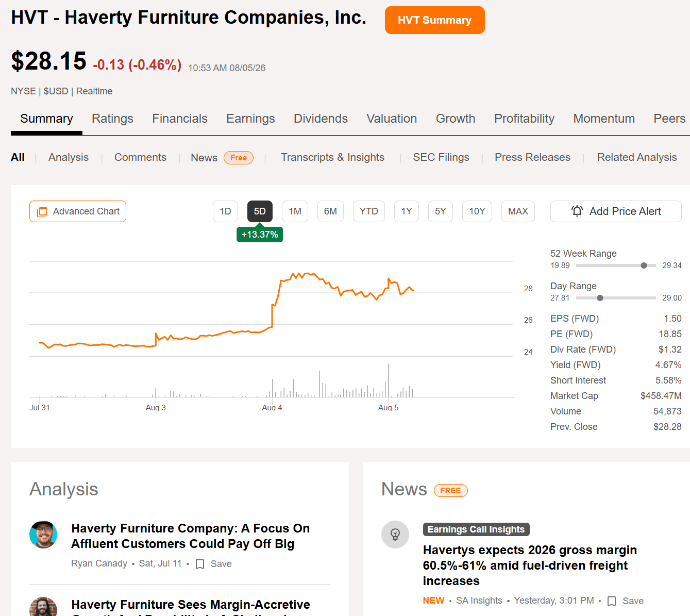Screen dimensions: 690x616
Task: Click the Free badge beside News filter
Action: [239, 158]
